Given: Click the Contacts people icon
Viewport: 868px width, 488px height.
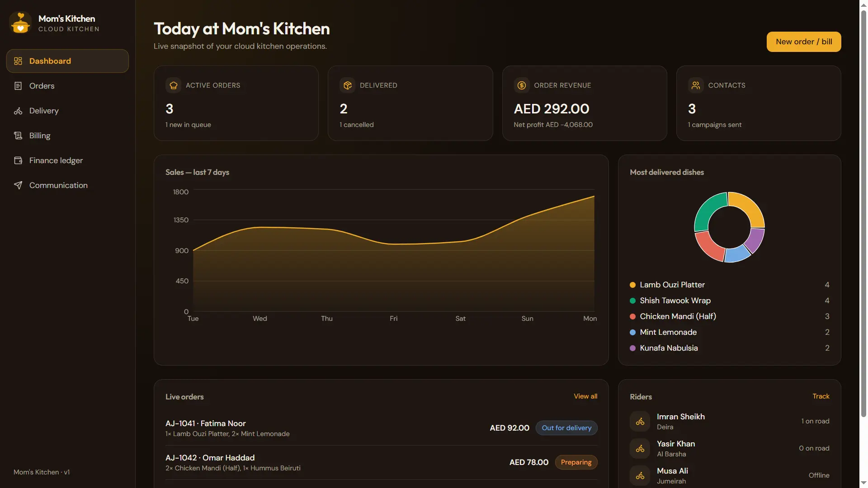Looking at the screenshot, I should pyautogui.click(x=696, y=85).
